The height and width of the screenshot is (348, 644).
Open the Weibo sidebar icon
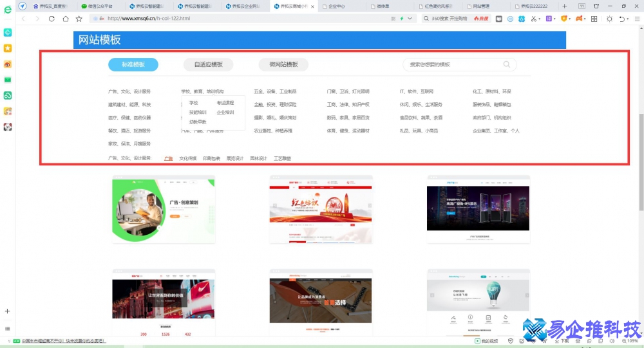point(7,64)
